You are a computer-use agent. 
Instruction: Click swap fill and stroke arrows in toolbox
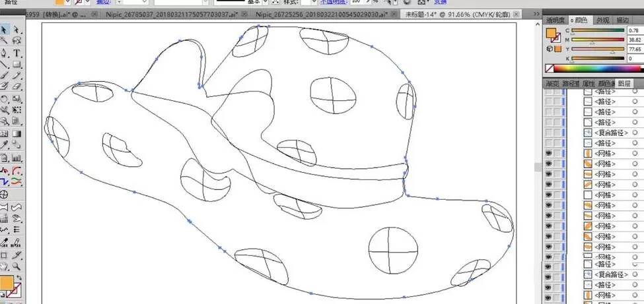click(x=19, y=278)
